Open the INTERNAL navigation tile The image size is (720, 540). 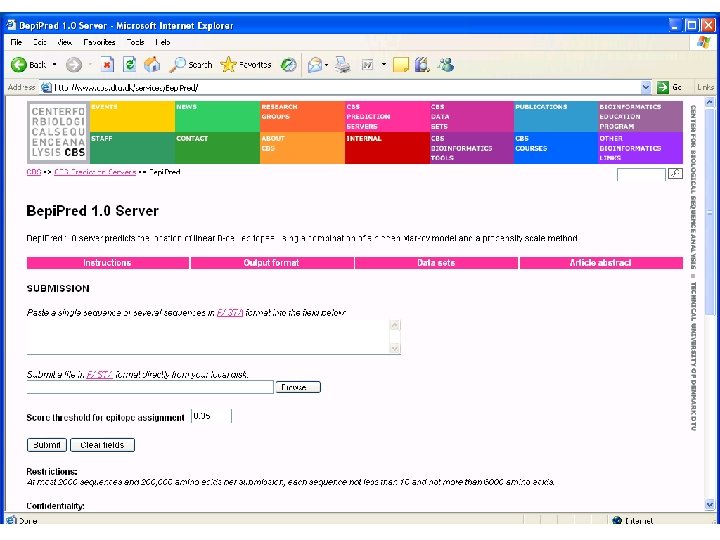point(387,148)
